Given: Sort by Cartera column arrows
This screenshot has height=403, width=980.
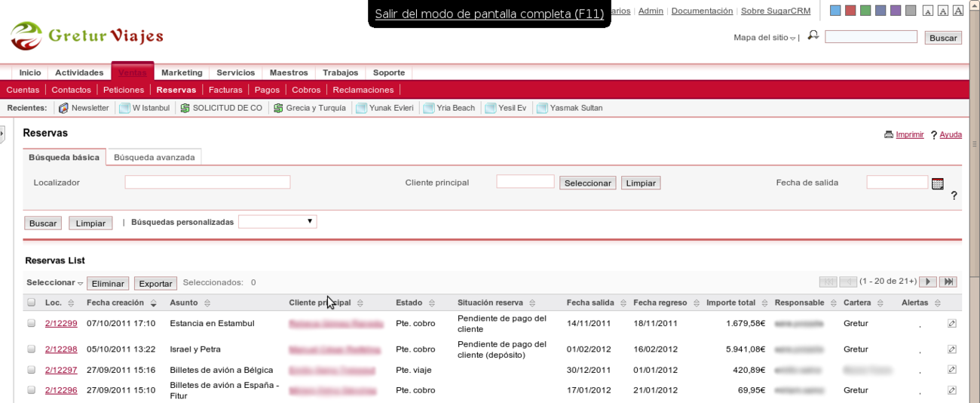Looking at the screenshot, I should click(x=880, y=303).
